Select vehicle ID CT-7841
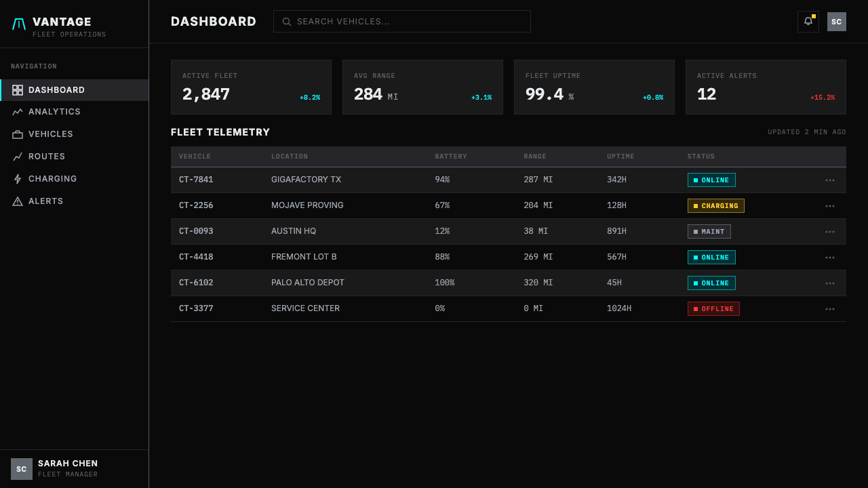 (196, 180)
